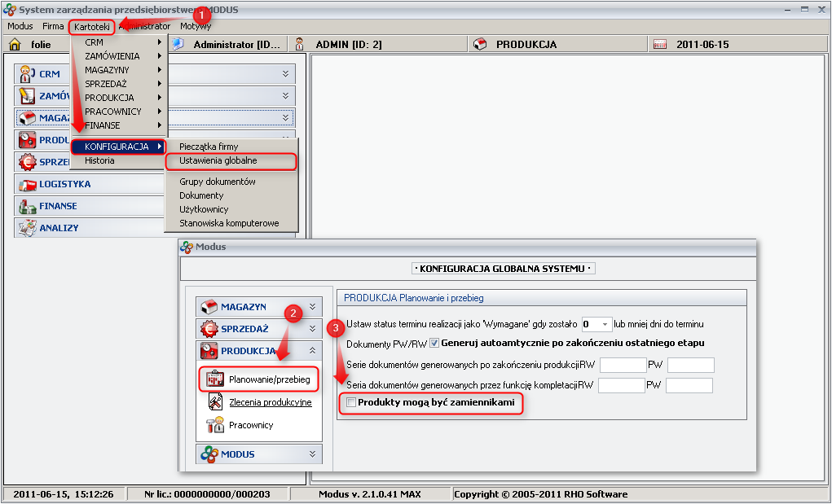Click PW series field for kompletacja function
The width and height of the screenshot is (832, 504).
coord(689,385)
